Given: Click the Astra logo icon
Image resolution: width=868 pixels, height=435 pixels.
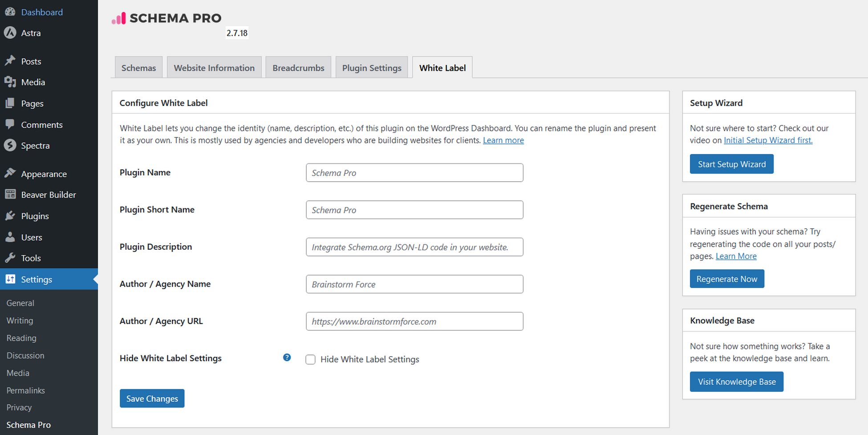Looking at the screenshot, I should 10,33.
